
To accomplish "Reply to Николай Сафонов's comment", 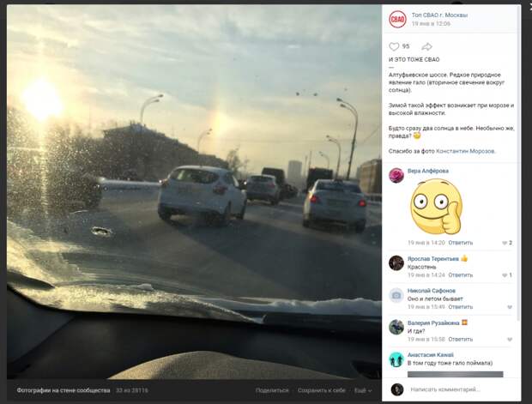I will [x=461, y=307].
